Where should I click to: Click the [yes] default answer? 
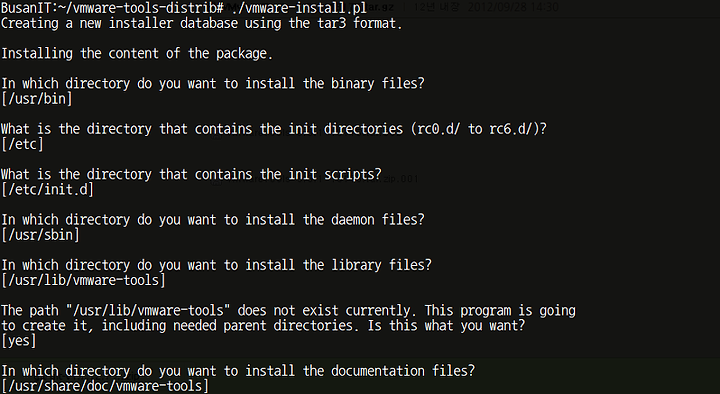coord(19,341)
